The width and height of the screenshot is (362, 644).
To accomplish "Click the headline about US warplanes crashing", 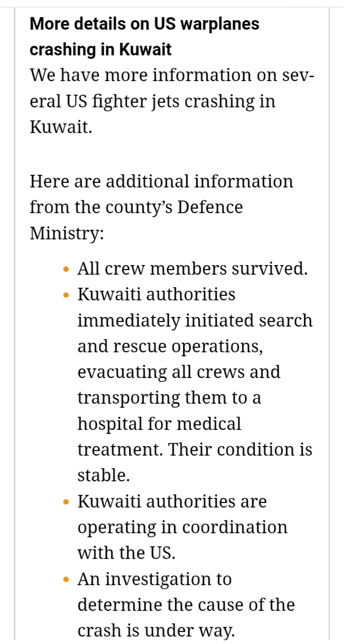I will click(144, 37).
